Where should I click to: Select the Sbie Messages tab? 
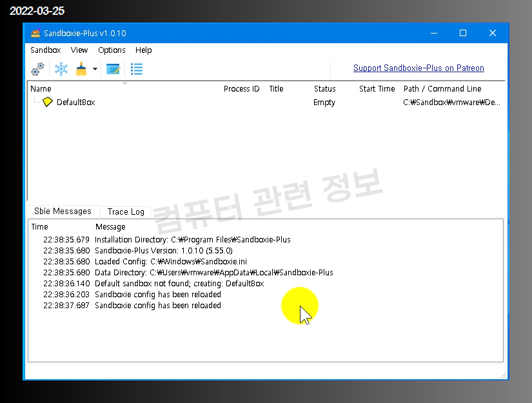pos(63,211)
